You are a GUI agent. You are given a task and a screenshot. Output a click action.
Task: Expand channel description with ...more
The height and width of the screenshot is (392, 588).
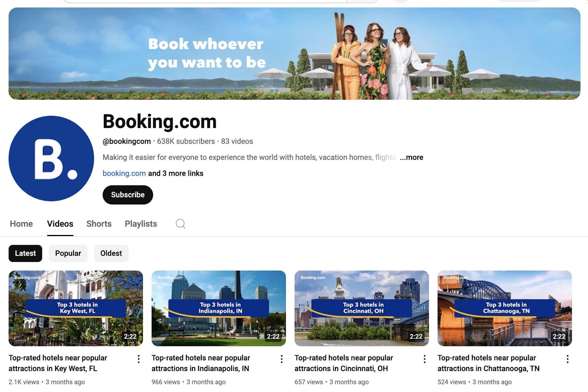[411, 157]
